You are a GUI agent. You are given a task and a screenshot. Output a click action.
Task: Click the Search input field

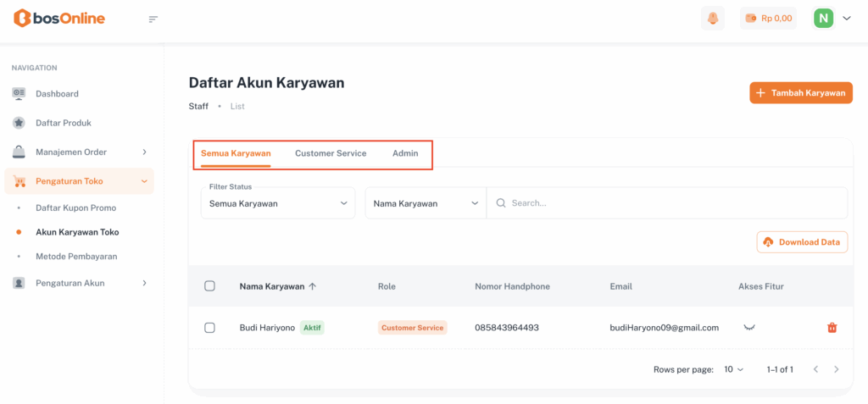click(x=670, y=203)
